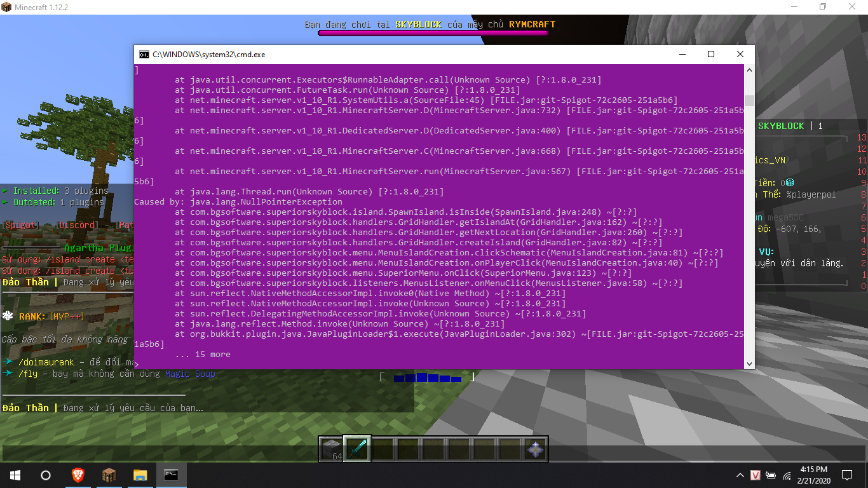Screen dimensions: 868x488
Task: Open the Windows Start menu
Action: point(15,475)
